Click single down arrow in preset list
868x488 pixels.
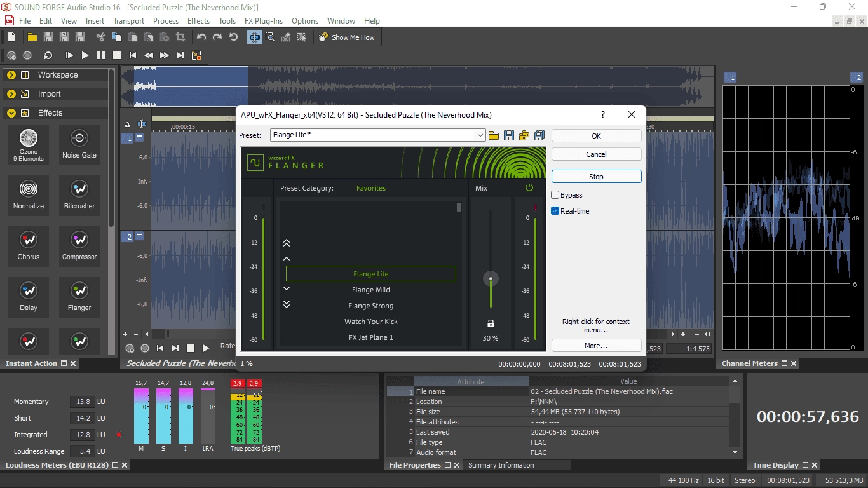tap(287, 288)
